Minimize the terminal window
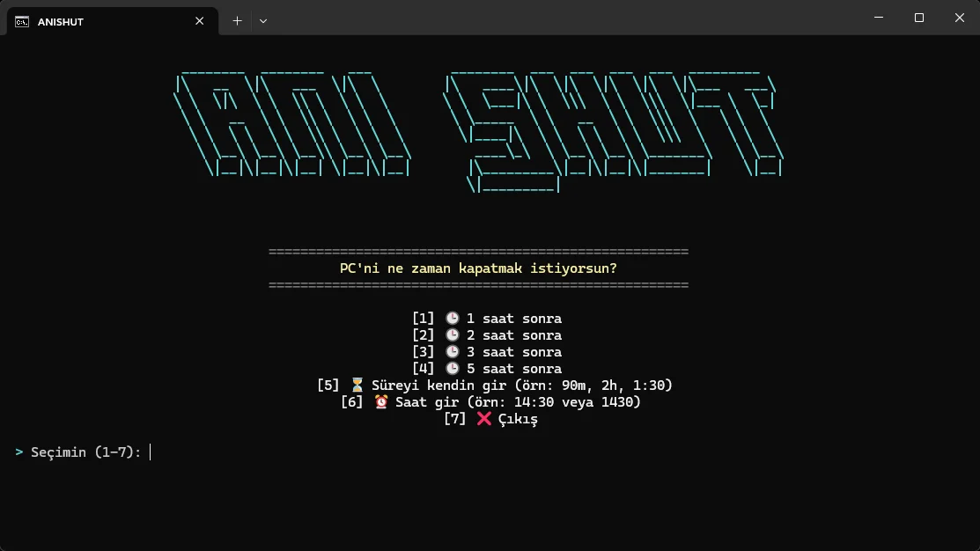 click(879, 18)
